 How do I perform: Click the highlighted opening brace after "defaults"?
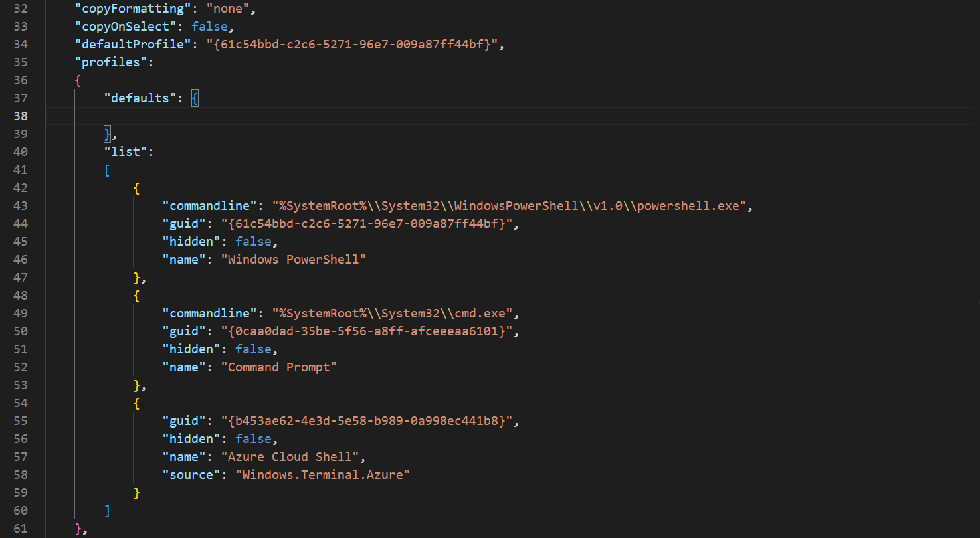point(195,99)
